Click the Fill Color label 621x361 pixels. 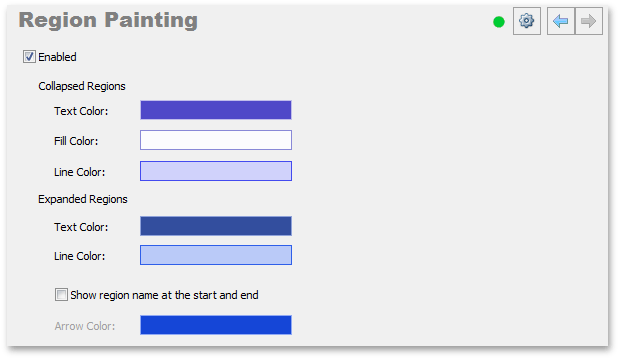(76, 141)
